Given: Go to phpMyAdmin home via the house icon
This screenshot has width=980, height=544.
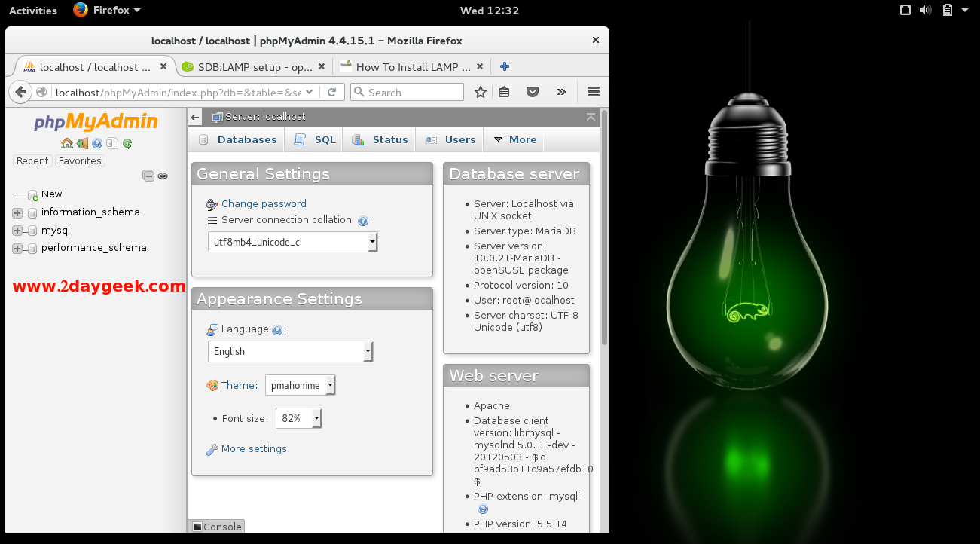Looking at the screenshot, I should 67,143.
